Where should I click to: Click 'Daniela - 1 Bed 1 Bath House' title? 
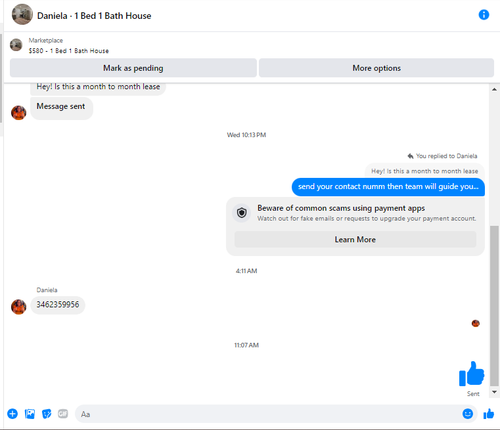(94, 16)
